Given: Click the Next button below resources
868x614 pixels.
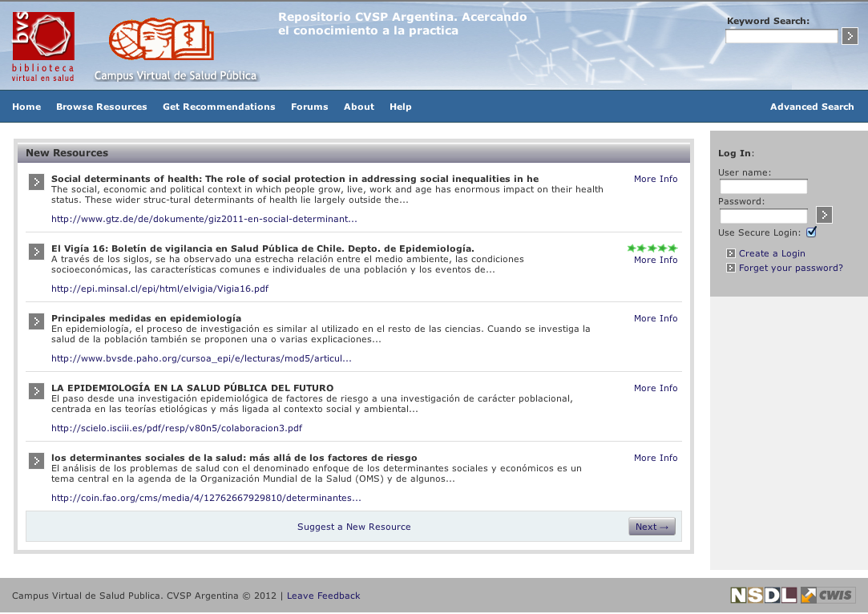Looking at the screenshot, I should (x=652, y=527).
